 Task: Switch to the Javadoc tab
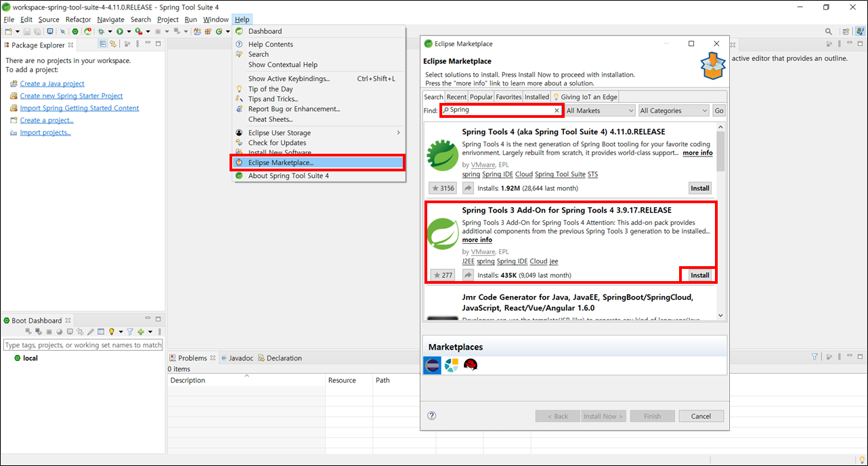(241, 358)
